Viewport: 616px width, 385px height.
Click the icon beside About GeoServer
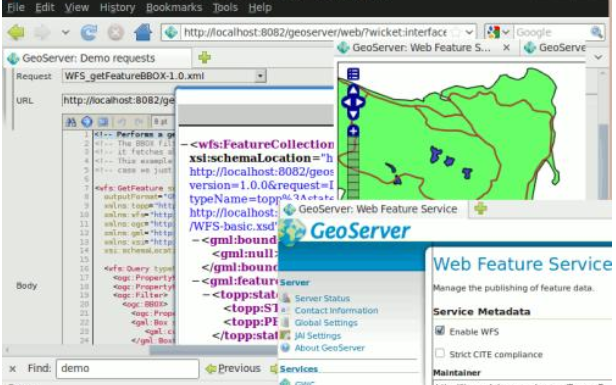click(286, 348)
